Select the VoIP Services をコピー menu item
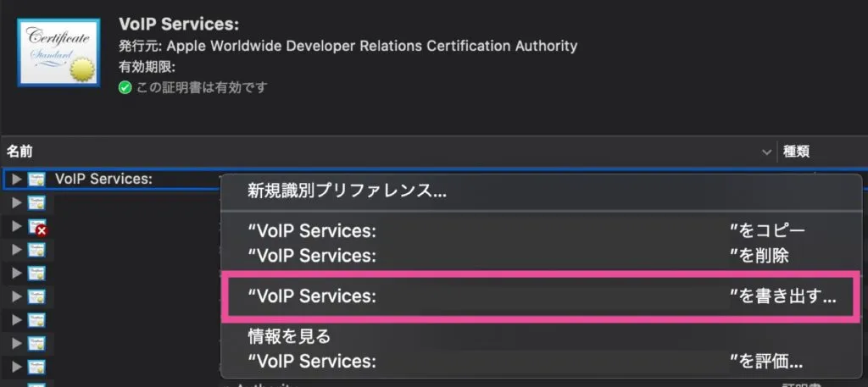868x387 pixels. [x=526, y=231]
